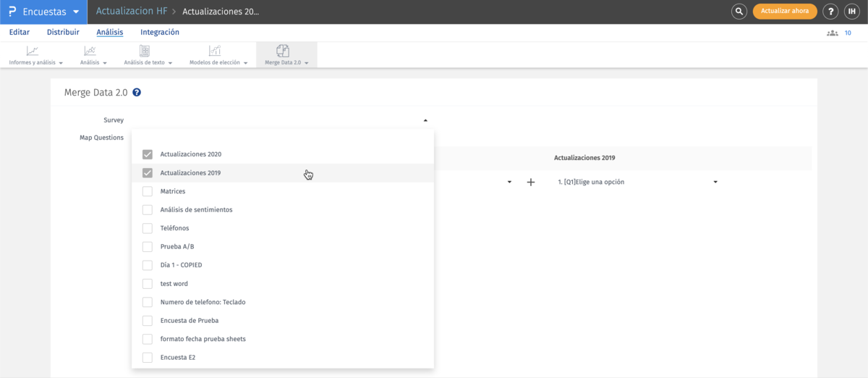Check the test word checkbox
Screen dimensions: 868x378
148,284
